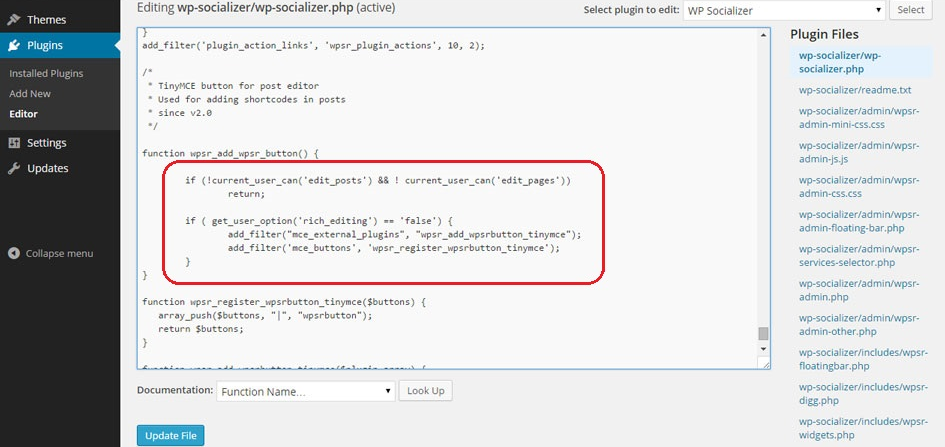Image resolution: width=945 pixels, height=447 pixels.
Task: Click the Select button
Action: click(911, 10)
